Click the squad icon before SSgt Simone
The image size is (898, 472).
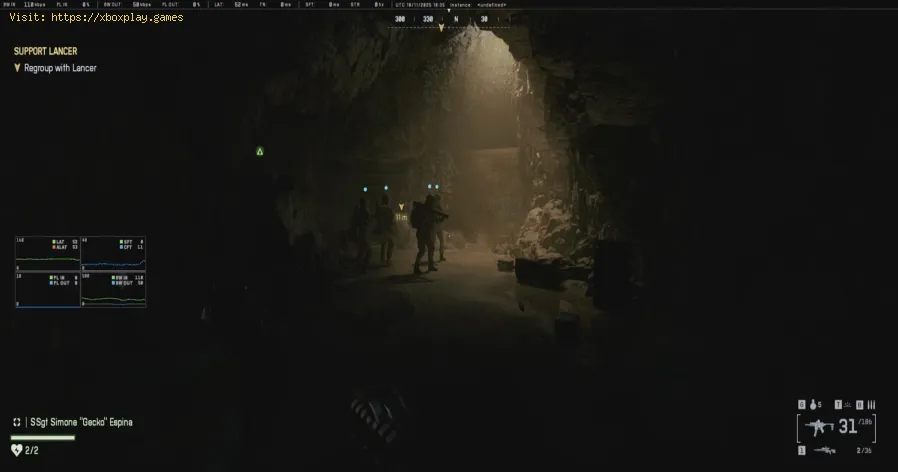[17, 423]
